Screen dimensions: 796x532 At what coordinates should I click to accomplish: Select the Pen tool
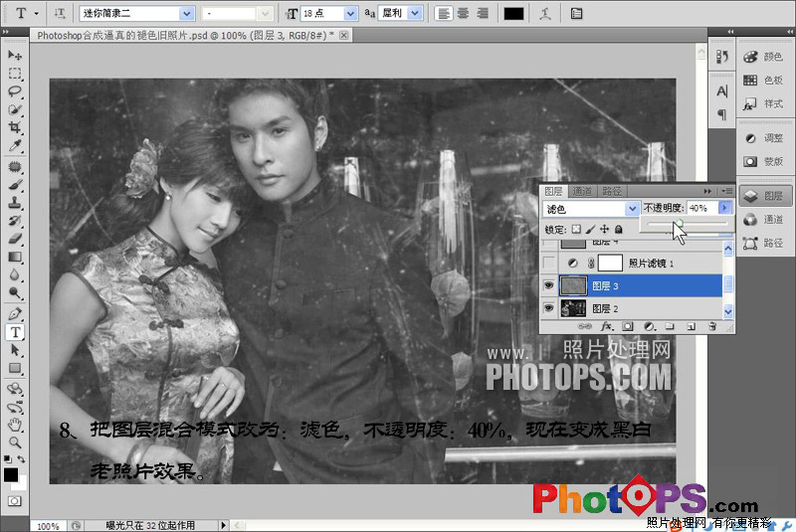click(x=15, y=313)
